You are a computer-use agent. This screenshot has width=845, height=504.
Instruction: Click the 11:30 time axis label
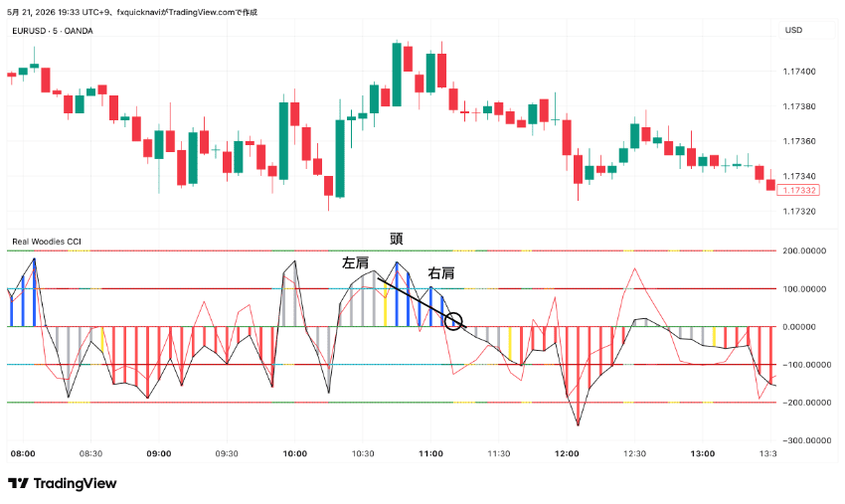(498, 454)
